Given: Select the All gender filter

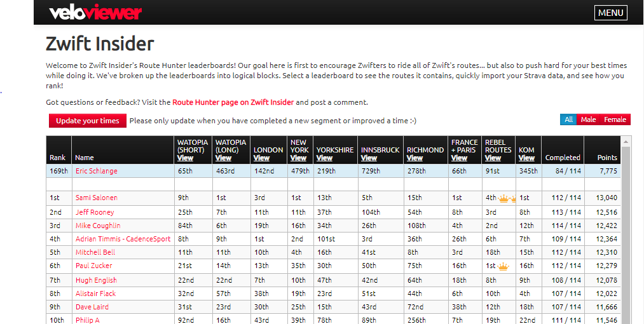Looking at the screenshot, I should [x=568, y=119].
